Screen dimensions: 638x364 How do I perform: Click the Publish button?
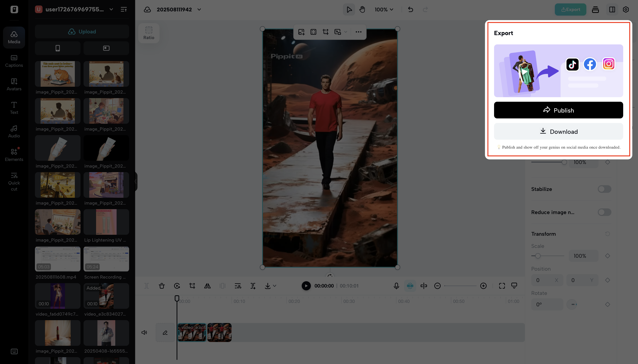558,110
